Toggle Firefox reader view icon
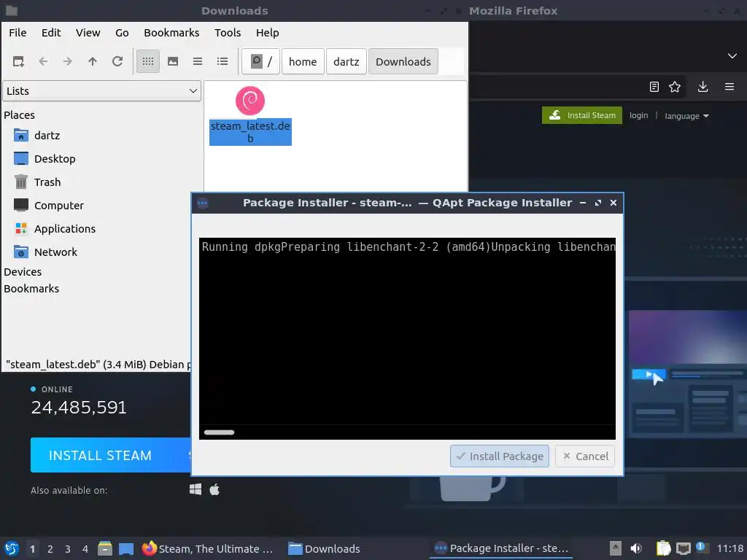This screenshot has width=747, height=560. coord(654,87)
